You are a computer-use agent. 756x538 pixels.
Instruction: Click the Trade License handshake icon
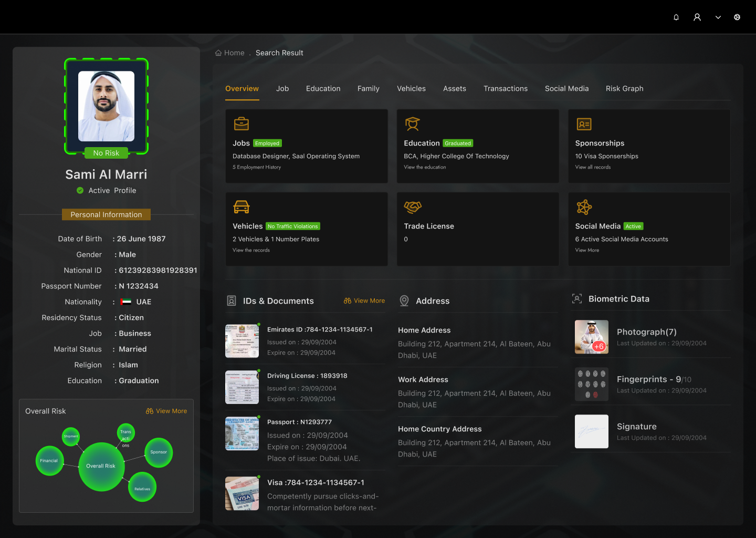[413, 207]
